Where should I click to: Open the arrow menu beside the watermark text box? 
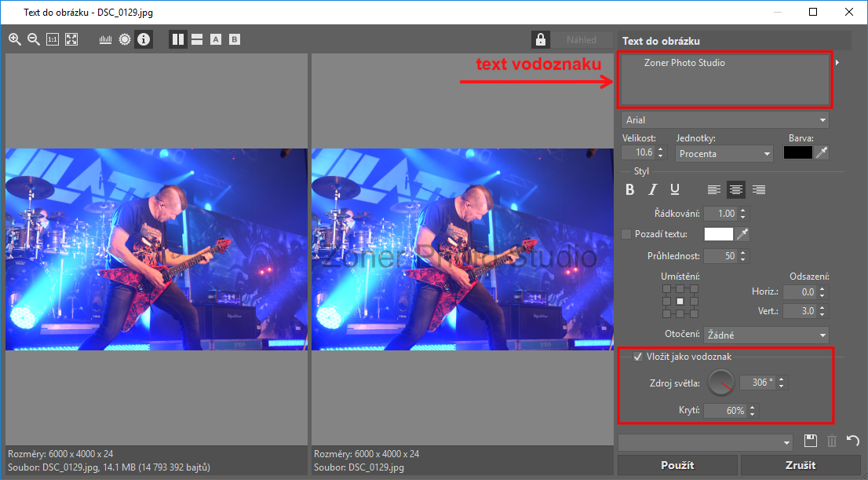[837, 63]
